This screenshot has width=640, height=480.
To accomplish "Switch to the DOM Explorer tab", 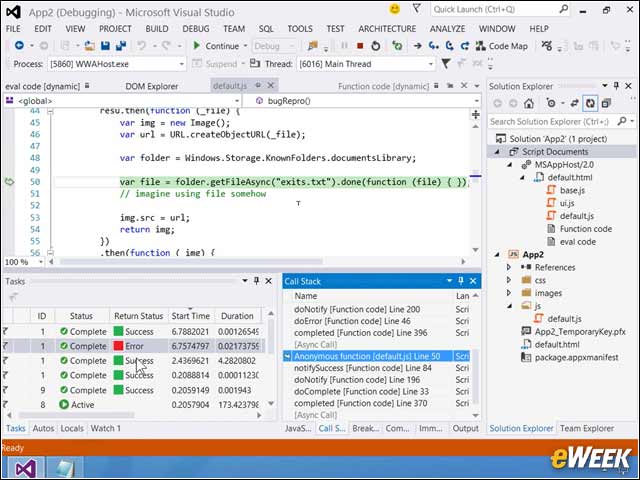I will tap(151, 86).
